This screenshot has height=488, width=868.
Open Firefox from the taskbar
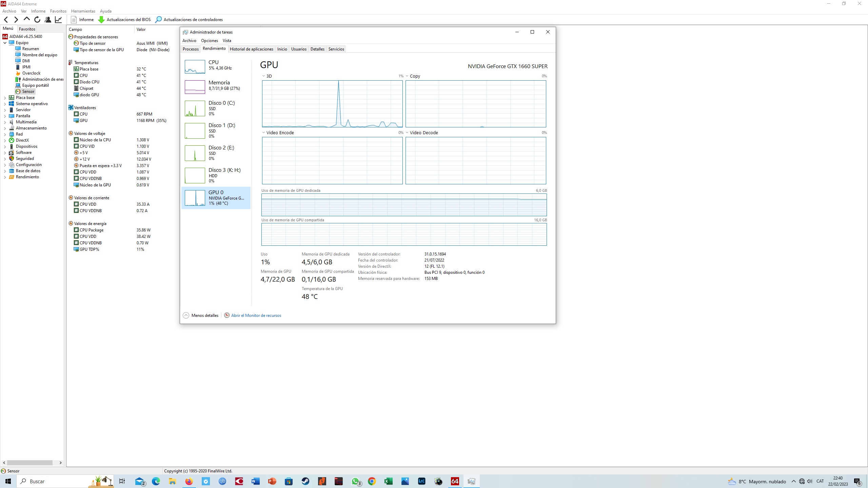point(189,481)
